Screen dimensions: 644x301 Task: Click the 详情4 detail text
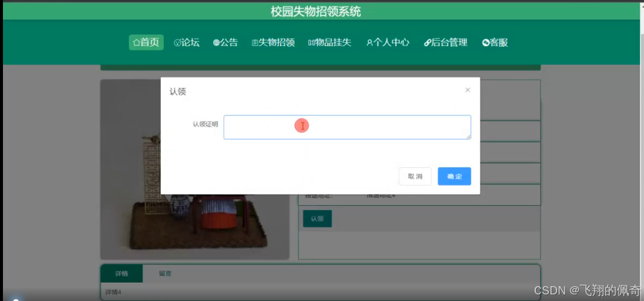113,292
